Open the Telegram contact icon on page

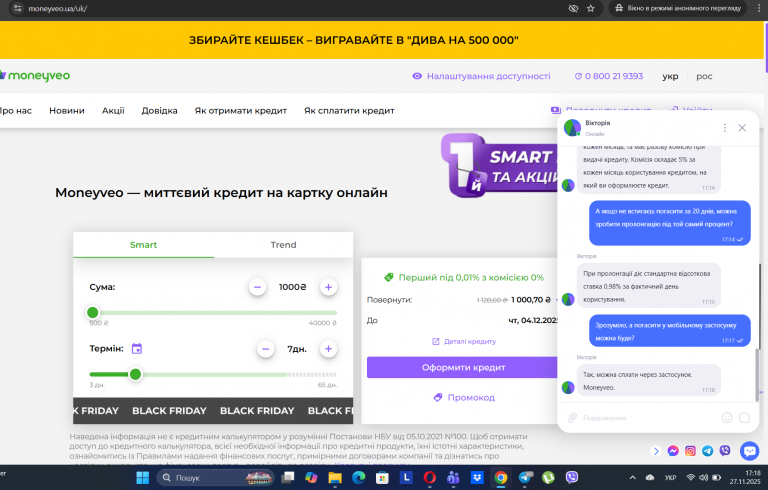(707, 451)
